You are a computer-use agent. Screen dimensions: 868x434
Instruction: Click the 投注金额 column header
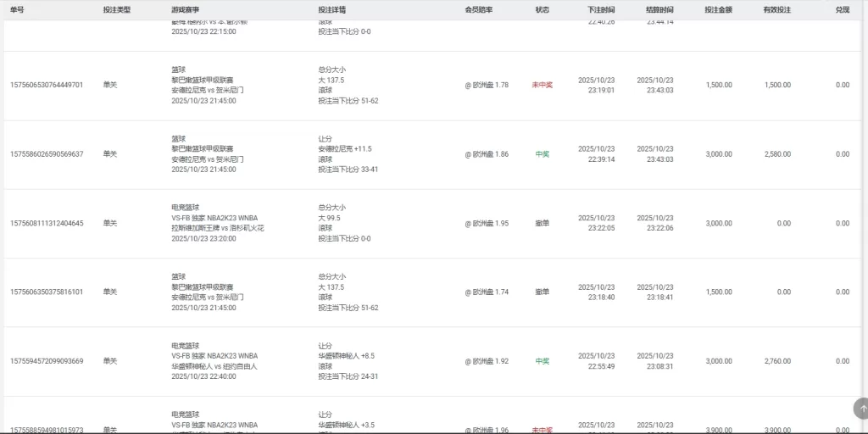tap(718, 10)
